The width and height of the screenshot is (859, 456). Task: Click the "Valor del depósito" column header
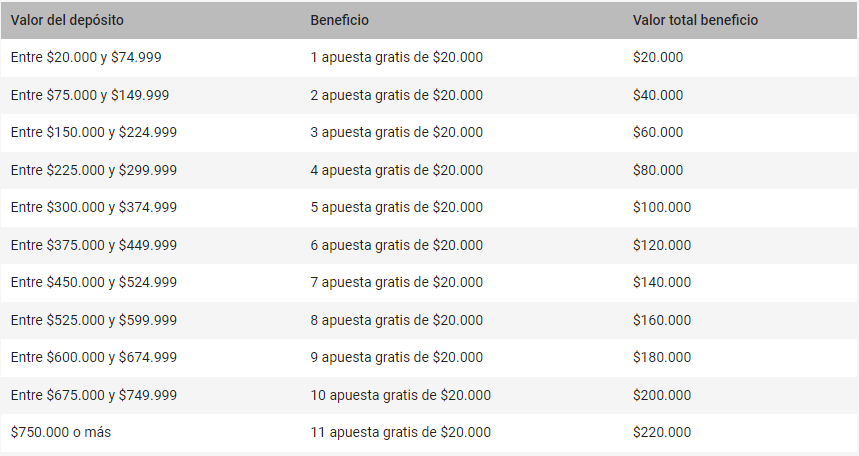(67, 20)
